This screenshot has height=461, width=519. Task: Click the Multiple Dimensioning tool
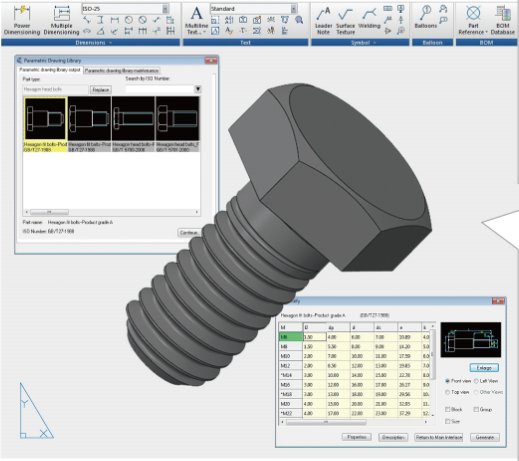[61, 20]
